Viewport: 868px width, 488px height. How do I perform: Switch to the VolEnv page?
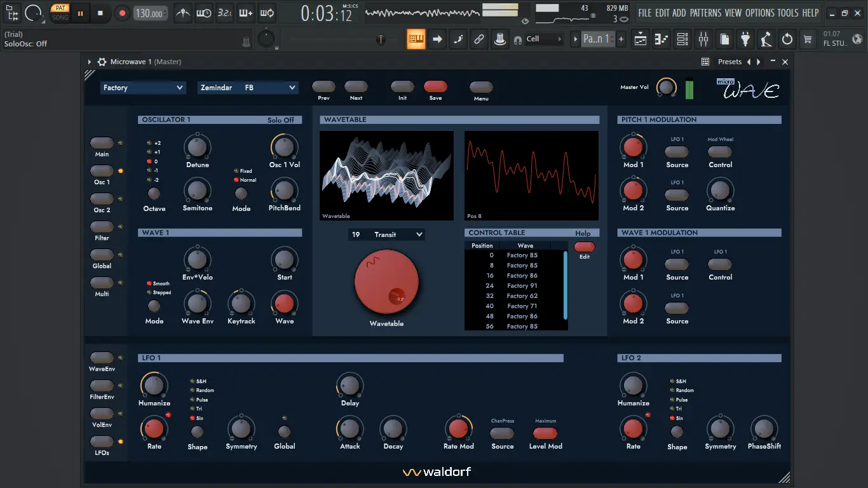pos(102,414)
